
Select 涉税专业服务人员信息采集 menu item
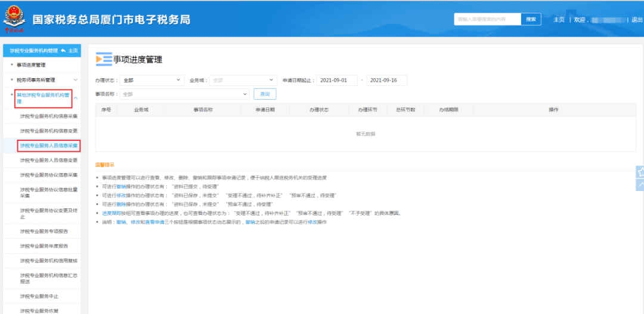48,145
